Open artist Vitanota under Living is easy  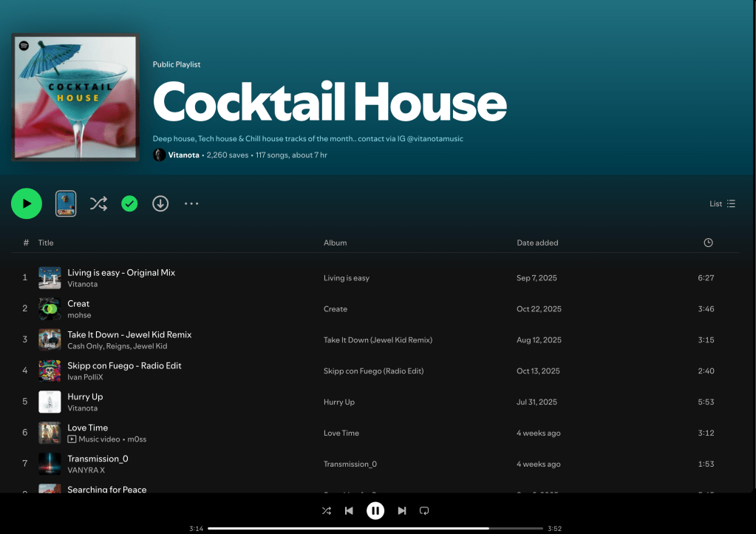83,284
